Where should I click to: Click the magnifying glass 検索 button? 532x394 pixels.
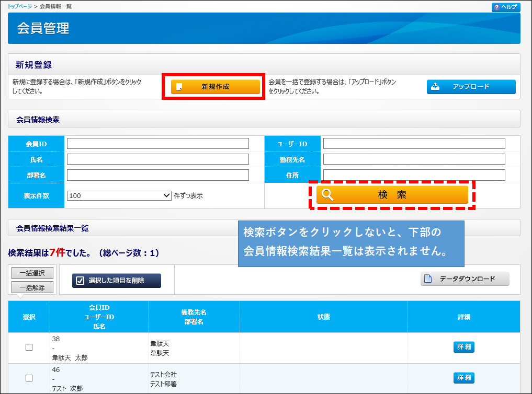pos(392,195)
